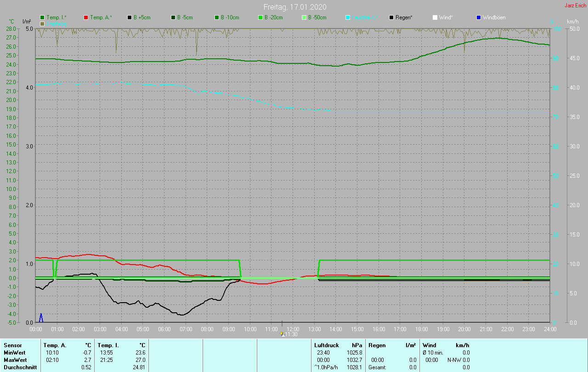The image size is (588, 372).
Task: Click the B -20cm legend square
Action: (x=260, y=17)
